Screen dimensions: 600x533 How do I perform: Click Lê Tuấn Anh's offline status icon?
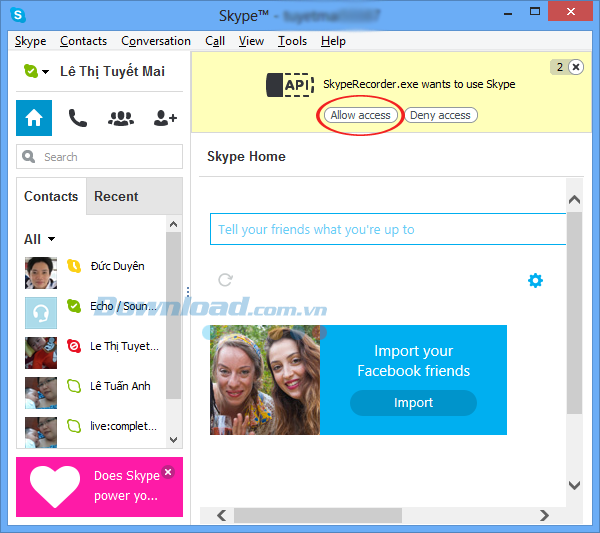pos(74,386)
